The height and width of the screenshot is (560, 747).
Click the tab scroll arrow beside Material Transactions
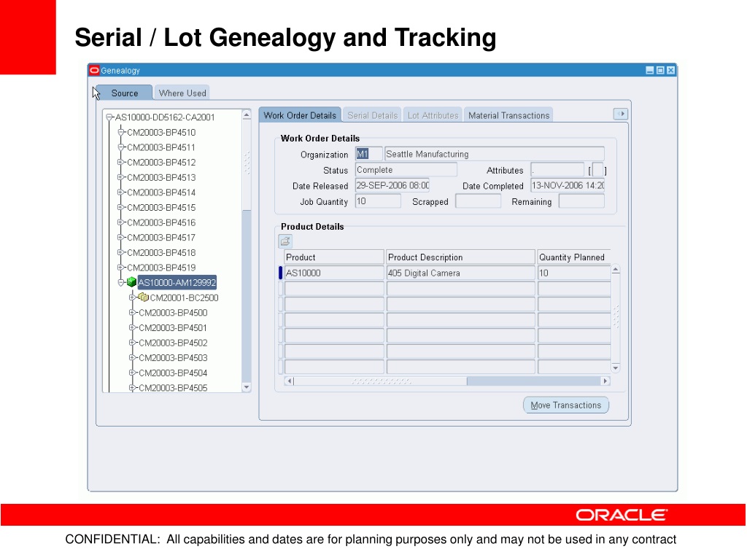tap(620, 114)
